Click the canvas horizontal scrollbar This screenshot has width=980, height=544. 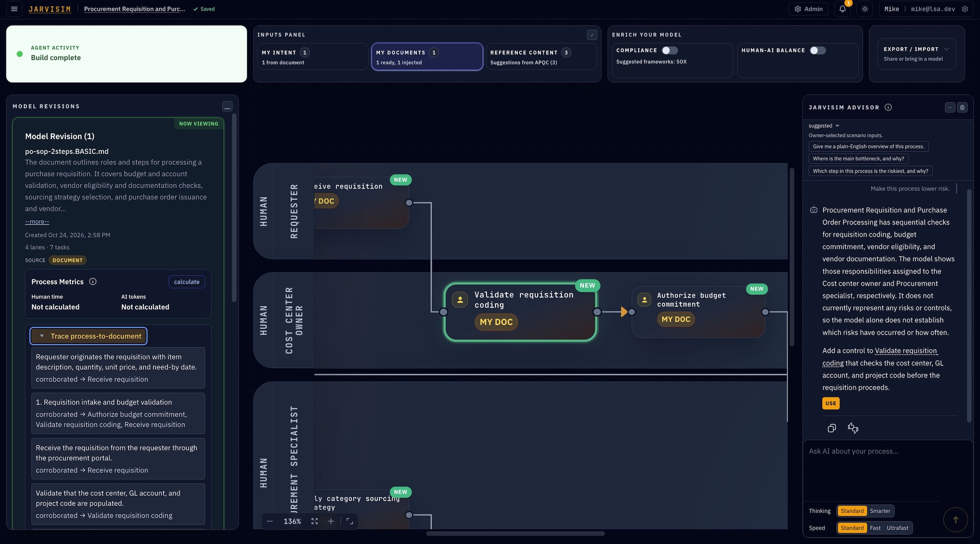(515, 533)
